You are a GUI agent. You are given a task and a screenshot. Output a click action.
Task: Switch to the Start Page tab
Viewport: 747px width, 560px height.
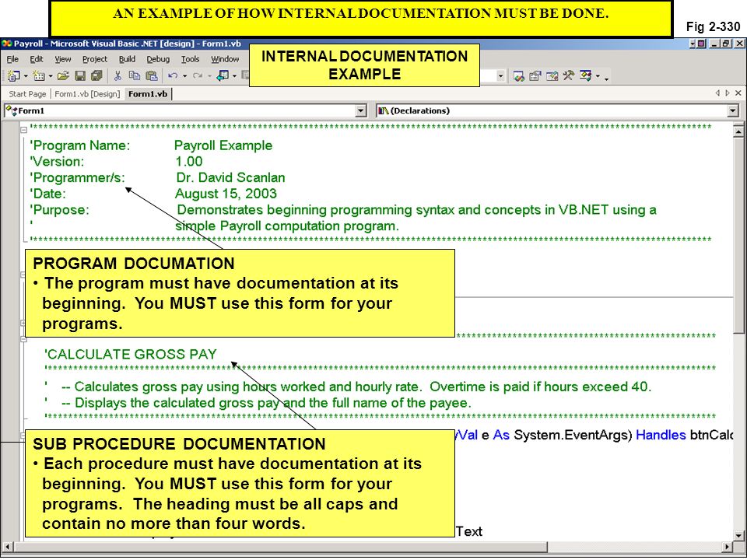27,94
